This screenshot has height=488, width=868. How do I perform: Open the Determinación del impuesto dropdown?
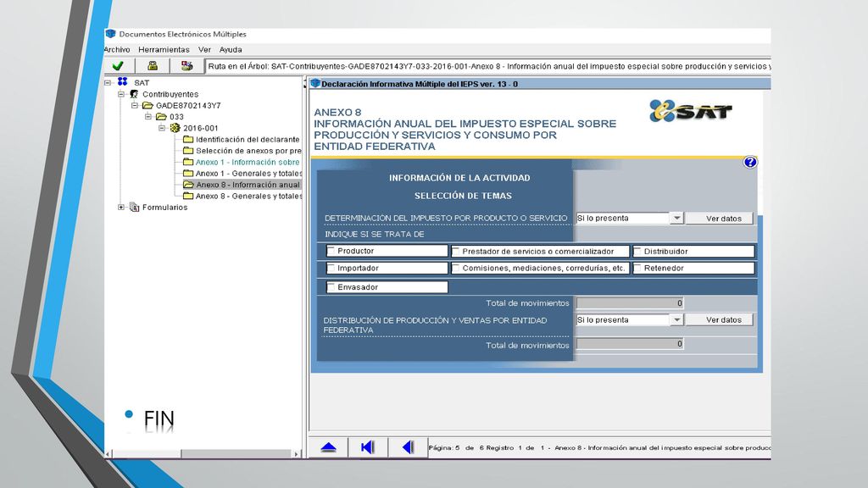676,218
